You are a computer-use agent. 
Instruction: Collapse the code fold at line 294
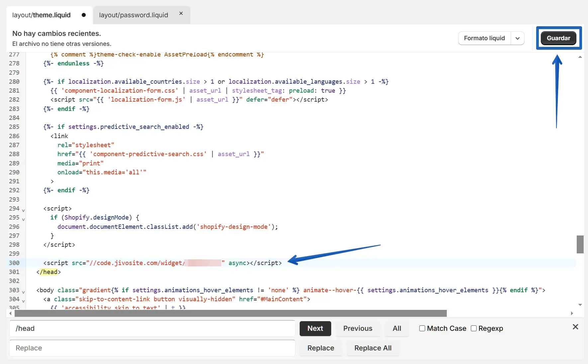[23, 210]
